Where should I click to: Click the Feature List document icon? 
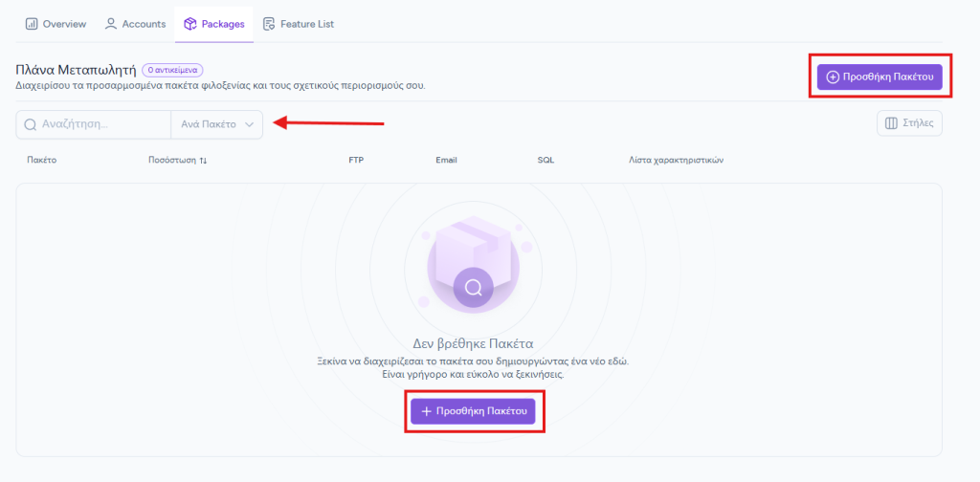[269, 24]
